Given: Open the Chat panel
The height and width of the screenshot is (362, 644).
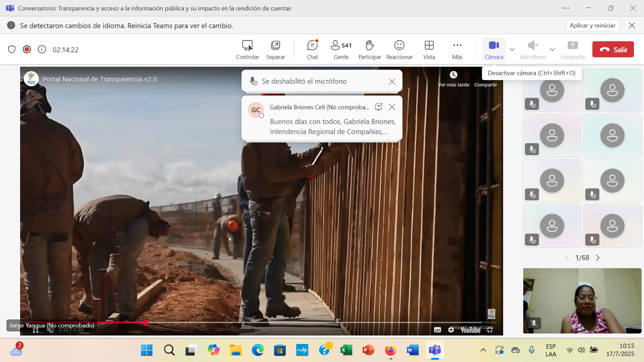Looking at the screenshot, I should tap(312, 50).
